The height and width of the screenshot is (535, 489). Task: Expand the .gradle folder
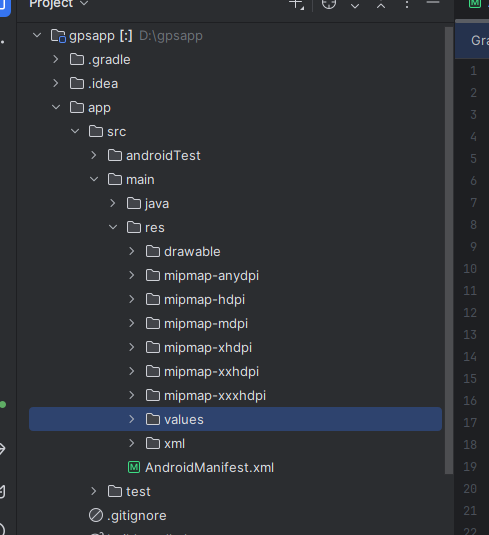pos(56,59)
